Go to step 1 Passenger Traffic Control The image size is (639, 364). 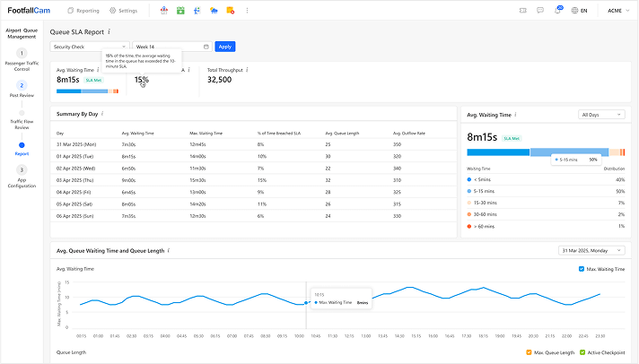click(22, 59)
